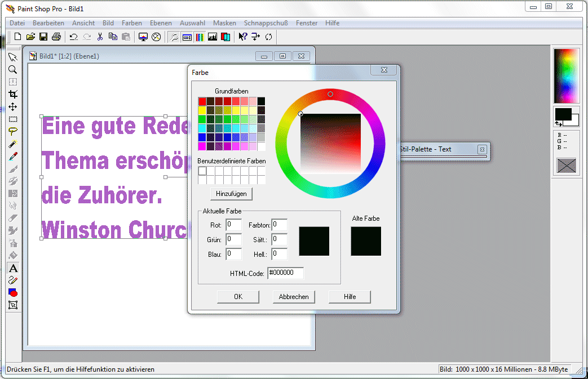The image size is (588, 379).
Task: Open the Schnappschuß menu
Action: point(266,23)
